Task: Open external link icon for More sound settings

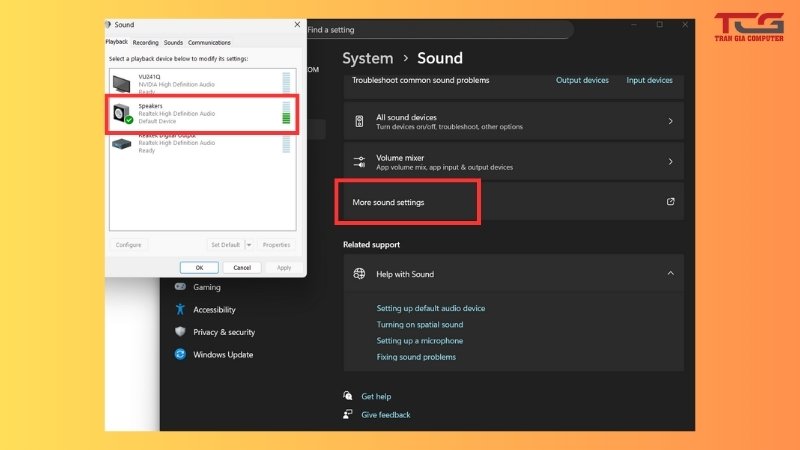Action: pyautogui.click(x=670, y=202)
